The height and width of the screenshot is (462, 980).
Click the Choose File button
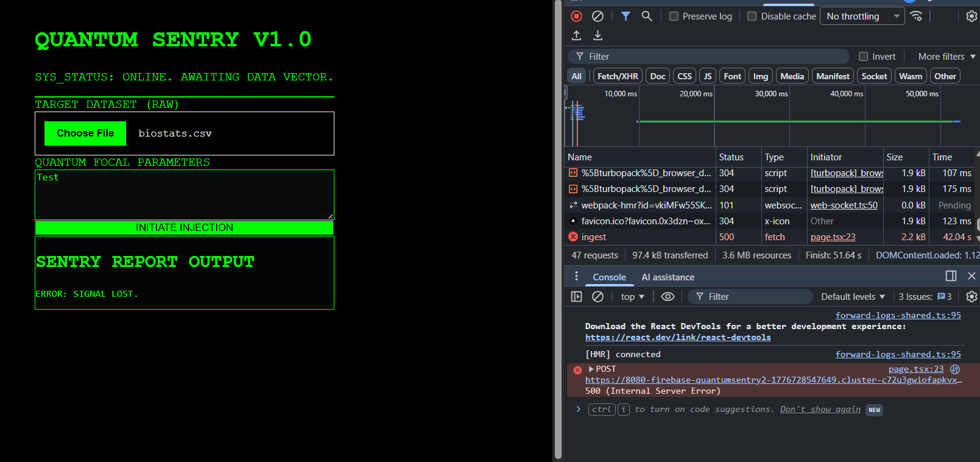point(85,133)
